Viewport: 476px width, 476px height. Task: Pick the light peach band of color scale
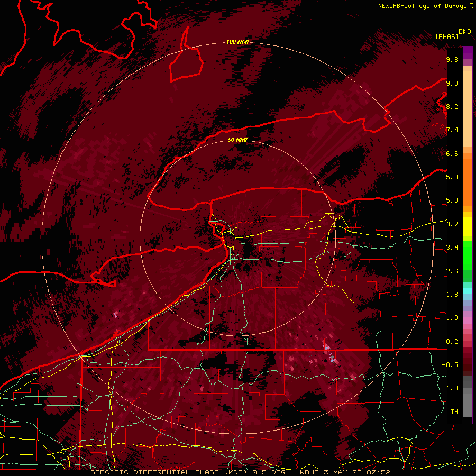pyautogui.click(x=467, y=108)
